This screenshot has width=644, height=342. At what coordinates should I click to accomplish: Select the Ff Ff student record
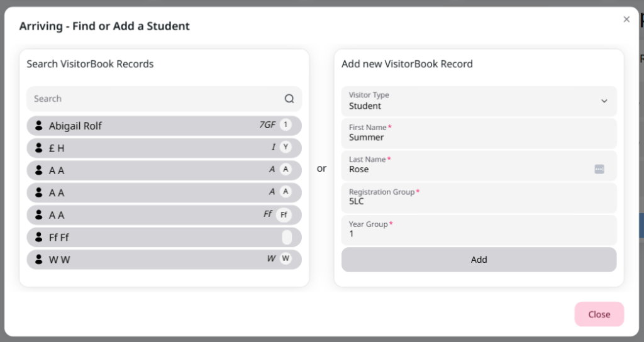pyautogui.click(x=164, y=237)
